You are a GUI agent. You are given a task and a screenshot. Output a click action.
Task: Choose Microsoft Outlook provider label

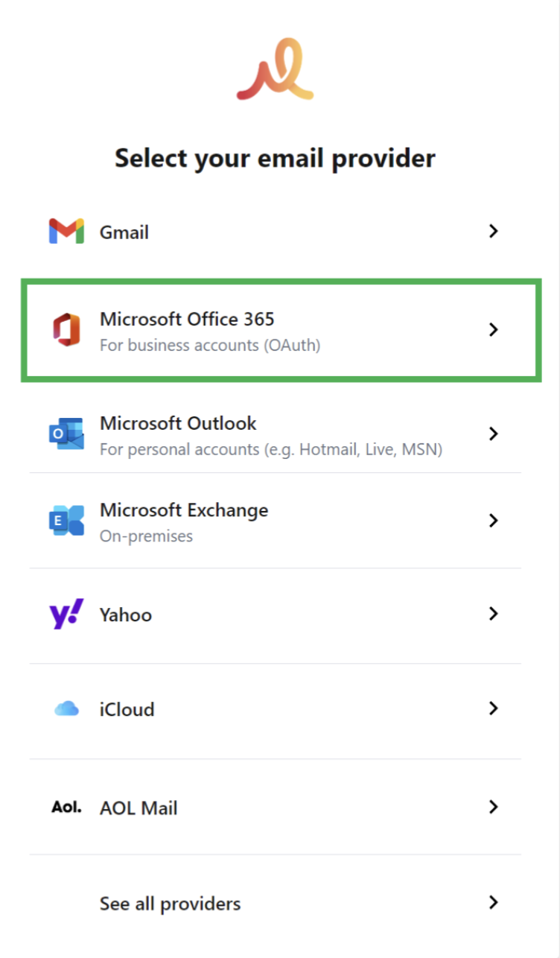[x=178, y=423]
